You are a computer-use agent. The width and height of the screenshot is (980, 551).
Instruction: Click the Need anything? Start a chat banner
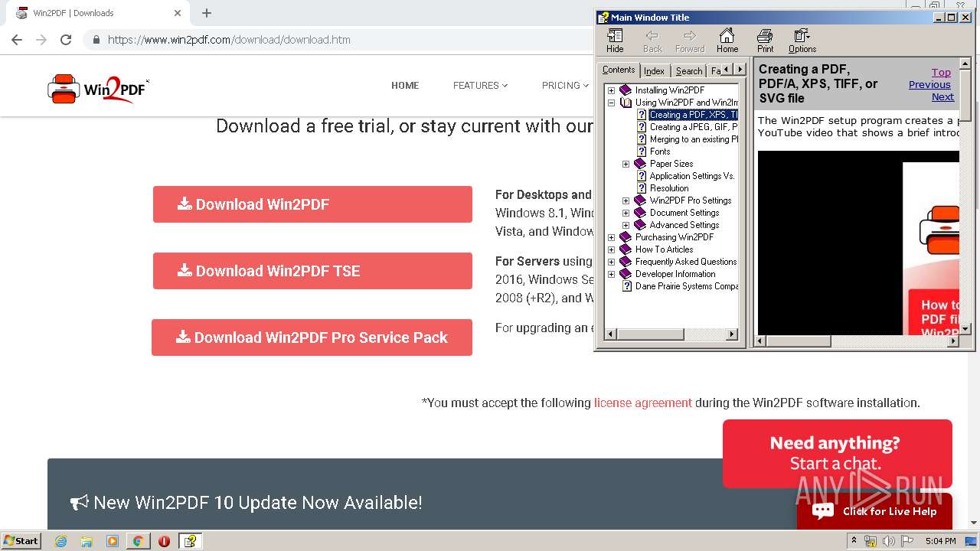(x=837, y=453)
